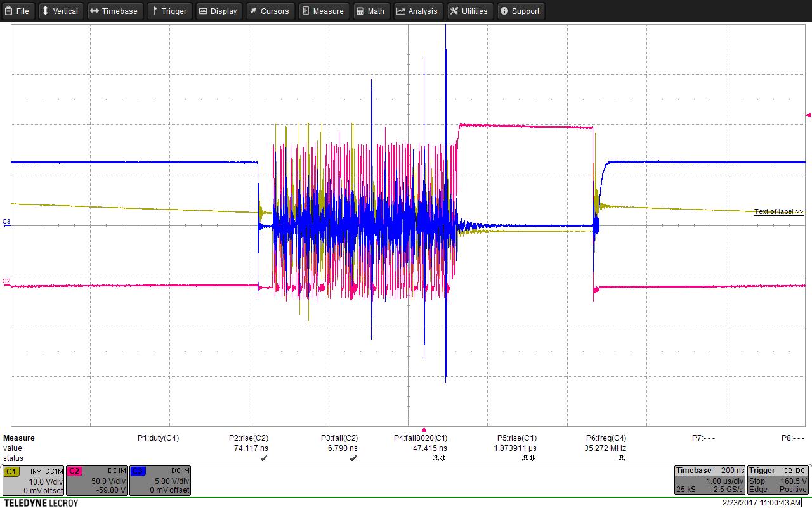812x508 pixels.
Task: Select the empty P8 measurement slot
Action: [x=793, y=438]
